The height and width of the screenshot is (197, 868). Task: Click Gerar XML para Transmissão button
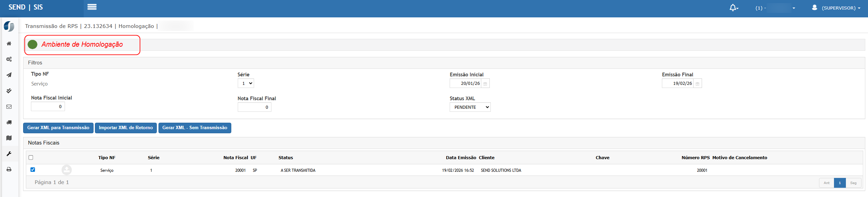[58, 128]
